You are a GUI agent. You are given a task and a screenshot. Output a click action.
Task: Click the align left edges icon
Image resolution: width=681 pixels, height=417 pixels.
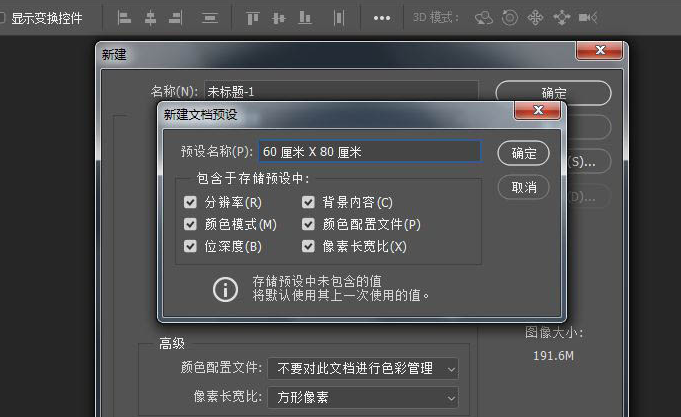[x=124, y=18]
